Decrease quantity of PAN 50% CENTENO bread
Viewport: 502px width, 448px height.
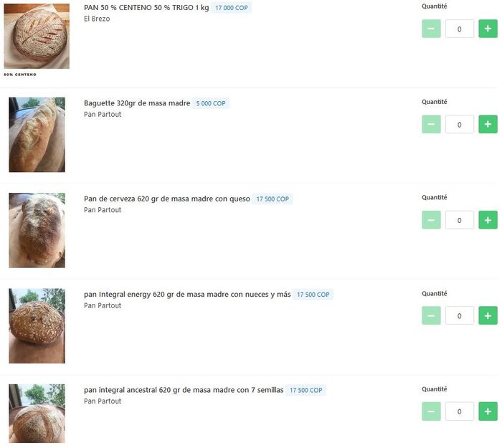pos(431,29)
